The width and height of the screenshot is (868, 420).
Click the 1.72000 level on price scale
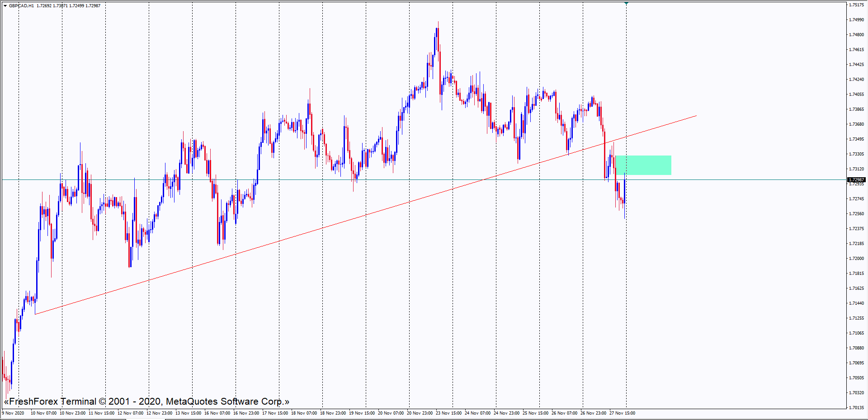click(856, 259)
